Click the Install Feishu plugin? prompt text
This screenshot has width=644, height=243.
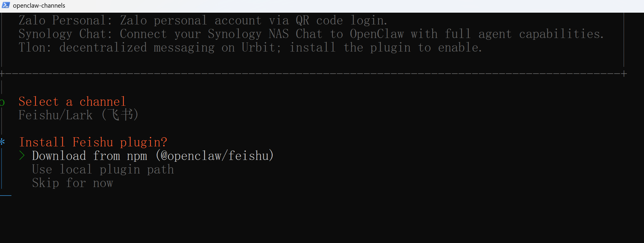click(x=93, y=142)
